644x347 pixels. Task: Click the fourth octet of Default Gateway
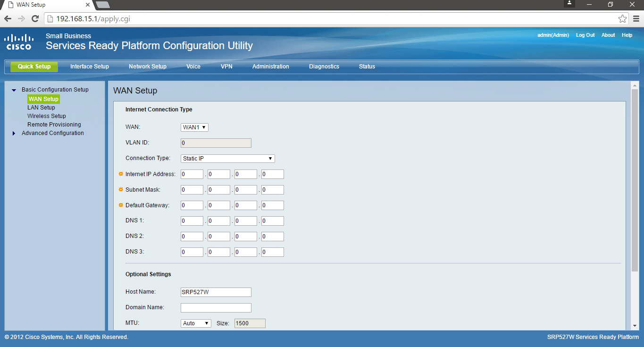click(x=273, y=205)
